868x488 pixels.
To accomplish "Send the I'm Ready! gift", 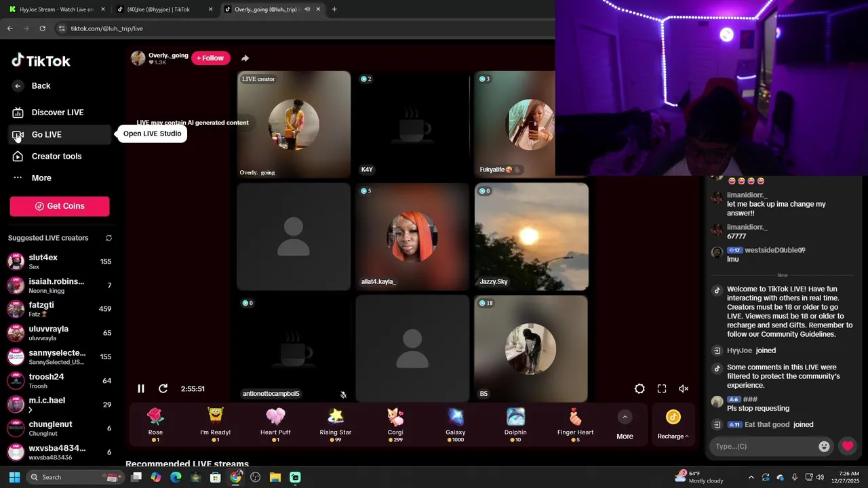I will (215, 425).
